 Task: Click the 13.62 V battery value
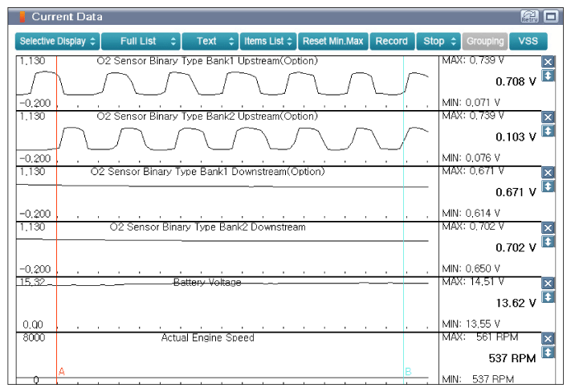[x=516, y=303]
